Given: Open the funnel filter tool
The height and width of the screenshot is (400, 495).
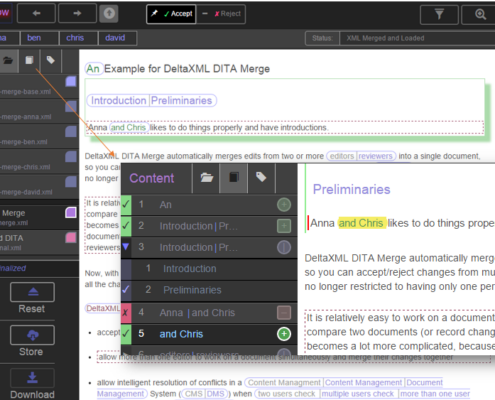Looking at the screenshot, I should 439,14.
